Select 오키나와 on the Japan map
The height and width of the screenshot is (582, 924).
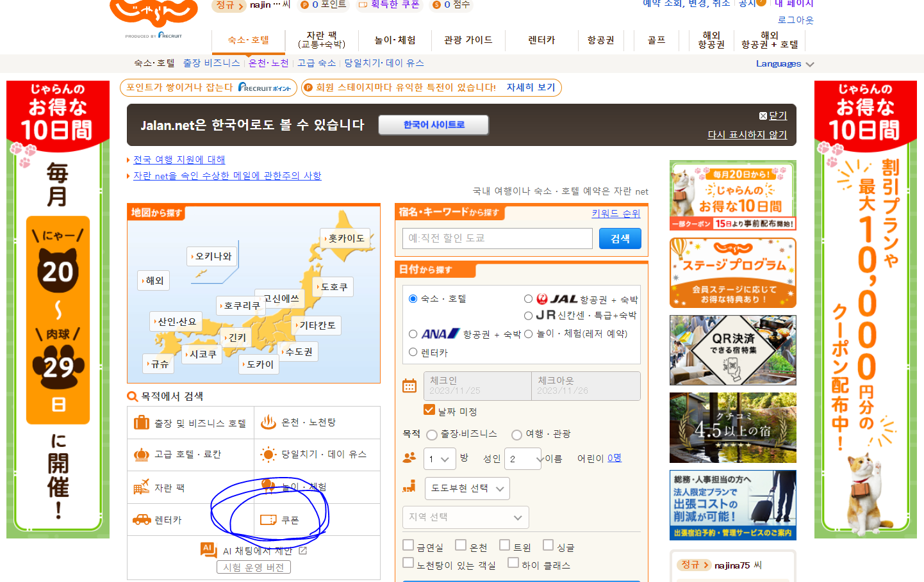[x=213, y=256]
